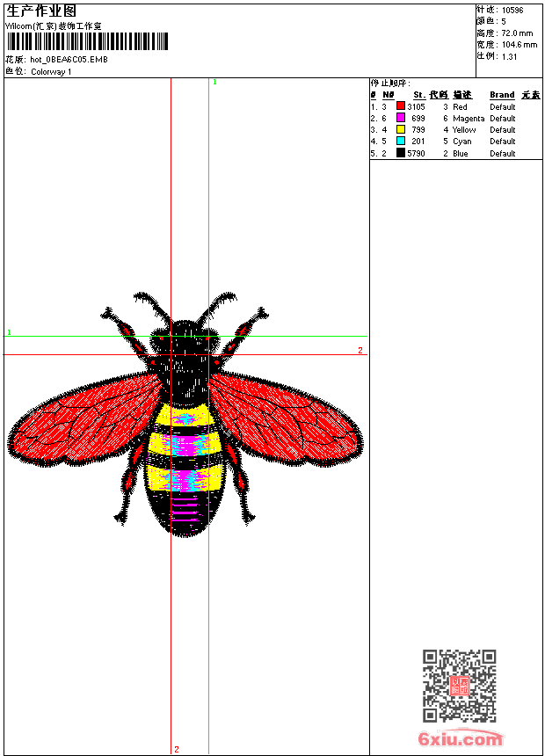This screenshot has height=756, width=545.
Task: Click the stitch count value 10596
Action: tap(512, 11)
